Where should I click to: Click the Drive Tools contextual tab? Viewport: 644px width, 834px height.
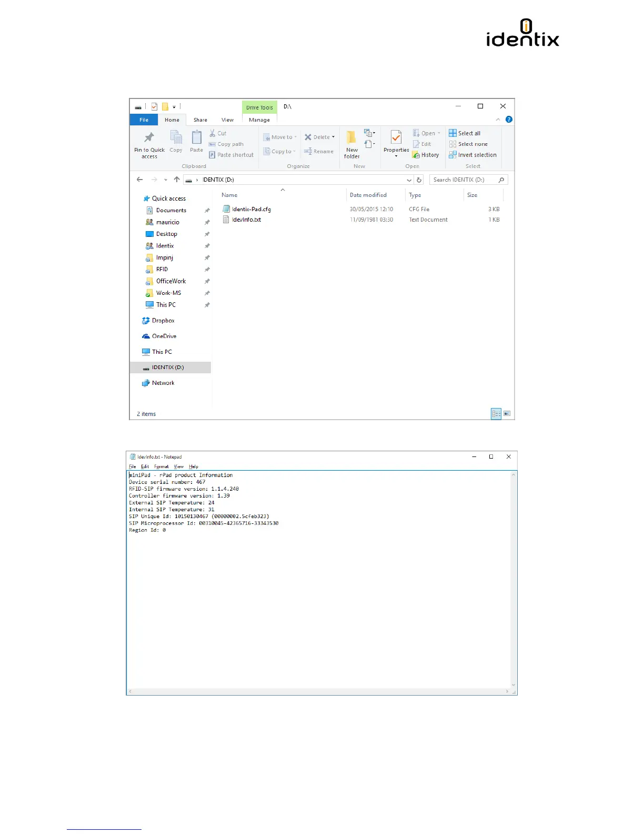259,107
